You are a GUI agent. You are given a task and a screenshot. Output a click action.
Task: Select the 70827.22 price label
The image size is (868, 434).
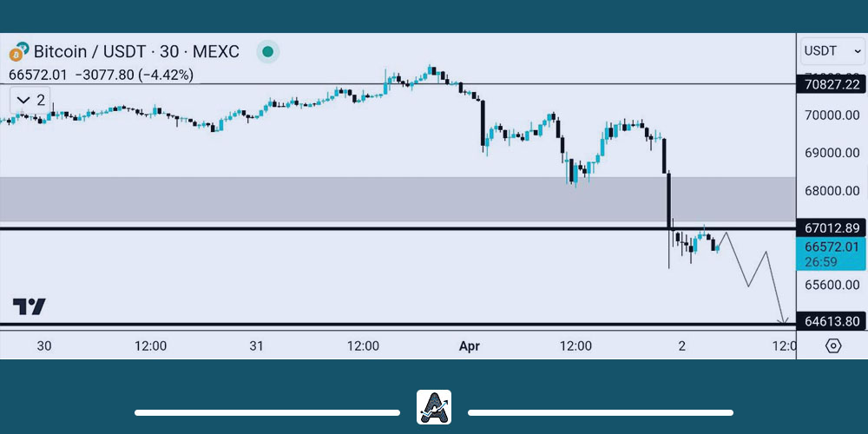click(x=832, y=84)
